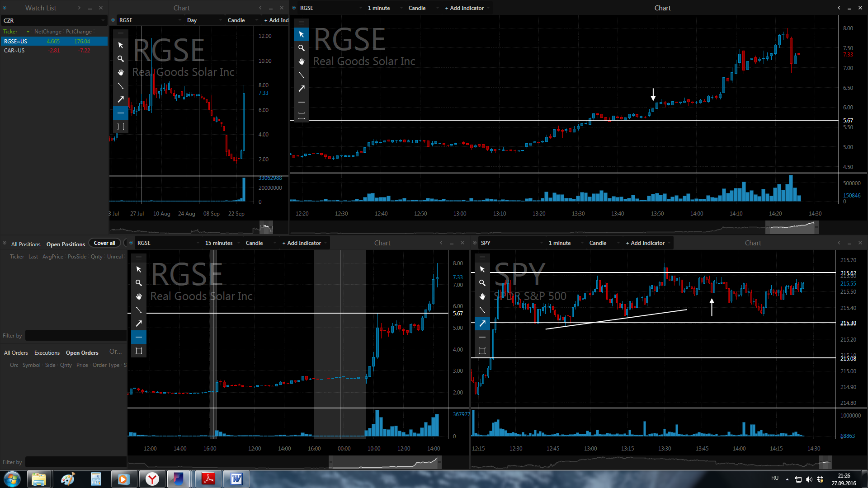Select arrow drawing tool in top-right RGSE chart

[302, 89]
